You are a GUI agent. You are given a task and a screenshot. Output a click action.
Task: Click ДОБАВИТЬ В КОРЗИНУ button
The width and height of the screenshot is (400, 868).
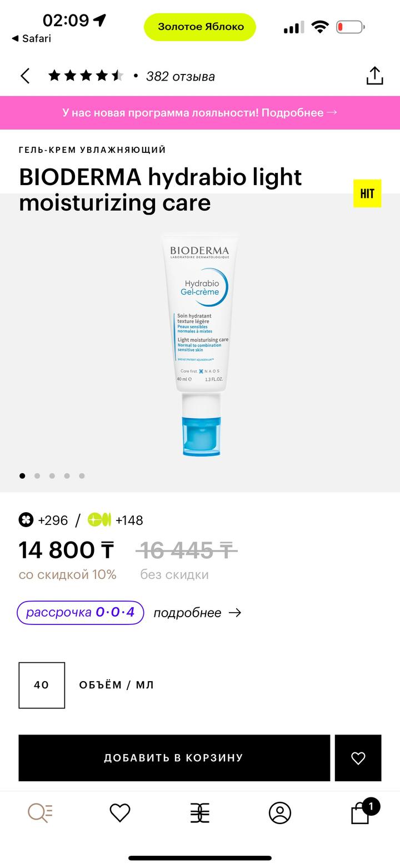174,758
